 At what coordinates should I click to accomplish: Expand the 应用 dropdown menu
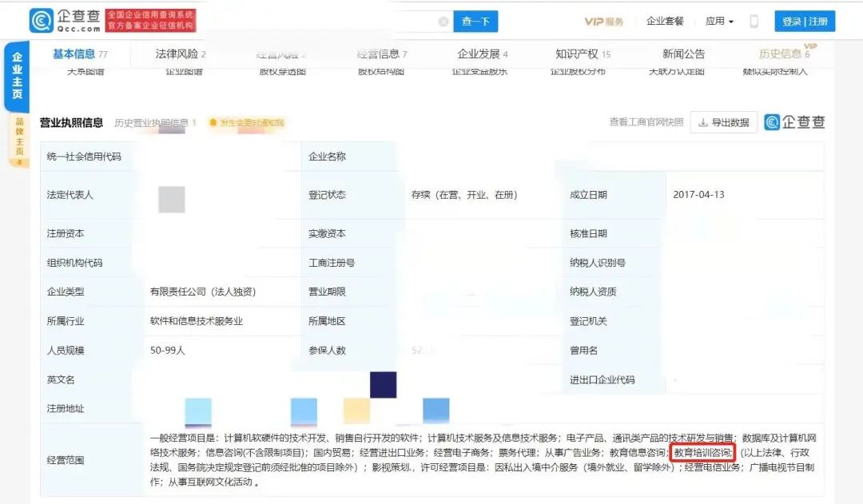coord(718,21)
